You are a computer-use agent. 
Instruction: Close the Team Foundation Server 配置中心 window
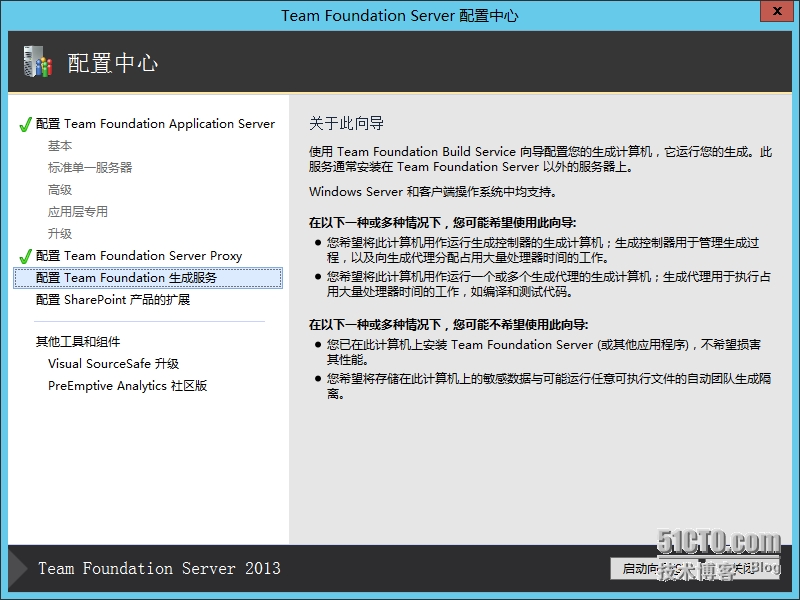(x=777, y=11)
